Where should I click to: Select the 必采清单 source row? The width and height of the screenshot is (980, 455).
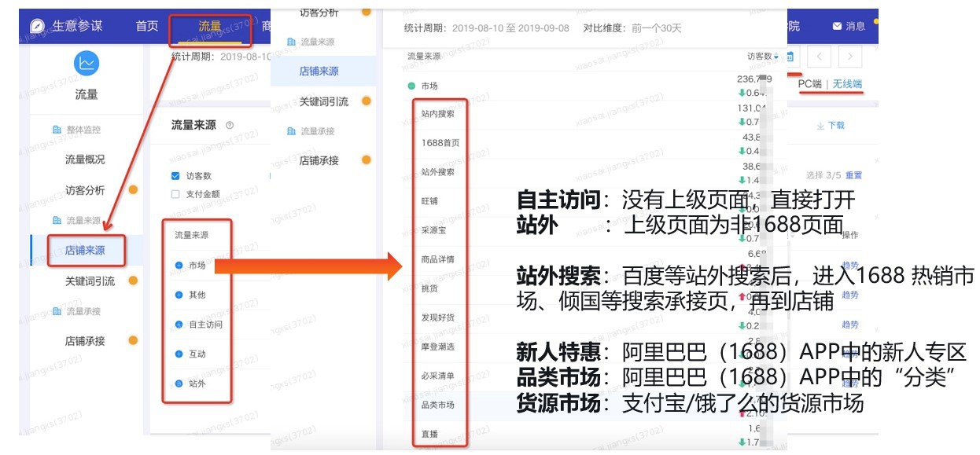tap(438, 376)
